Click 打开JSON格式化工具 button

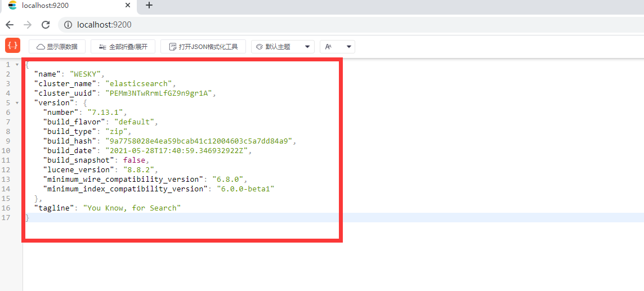(x=203, y=47)
